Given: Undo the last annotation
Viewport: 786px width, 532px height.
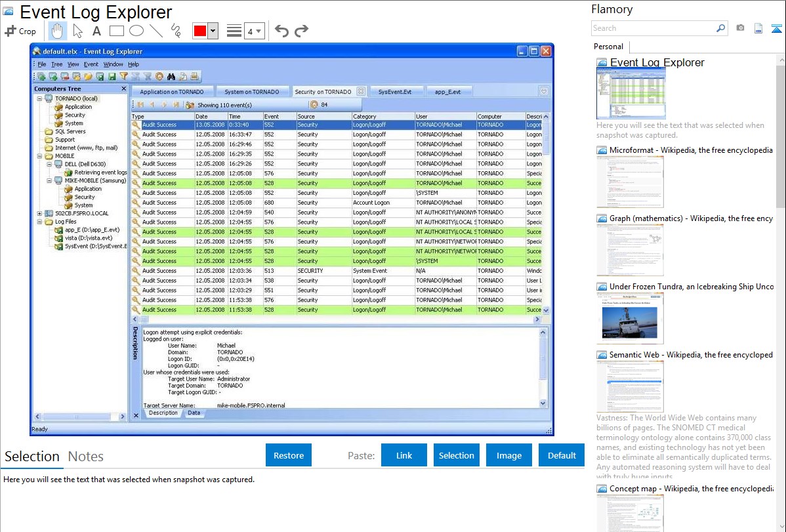Looking at the screenshot, I should tap(281, 31).
